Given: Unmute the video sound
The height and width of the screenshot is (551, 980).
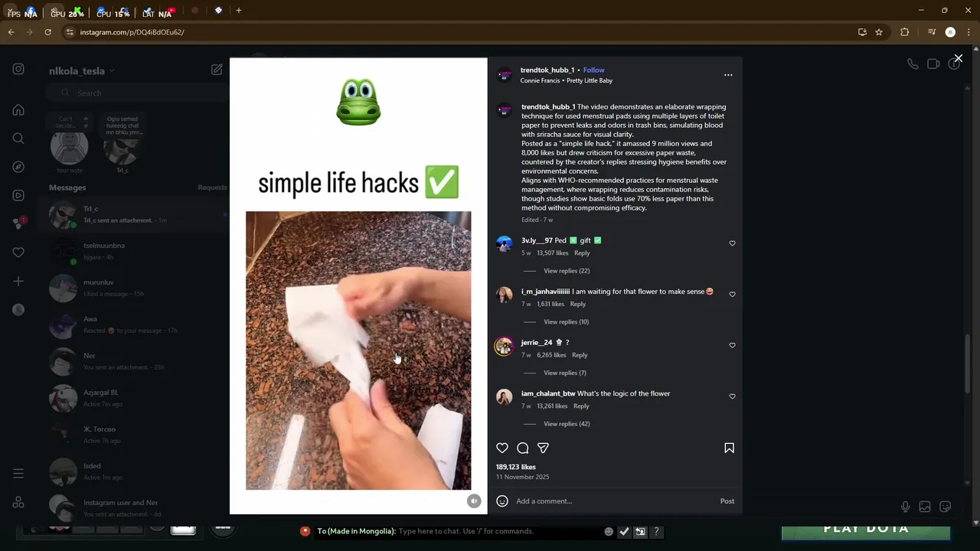Looking at the screenshot, I should coord(474,501).
